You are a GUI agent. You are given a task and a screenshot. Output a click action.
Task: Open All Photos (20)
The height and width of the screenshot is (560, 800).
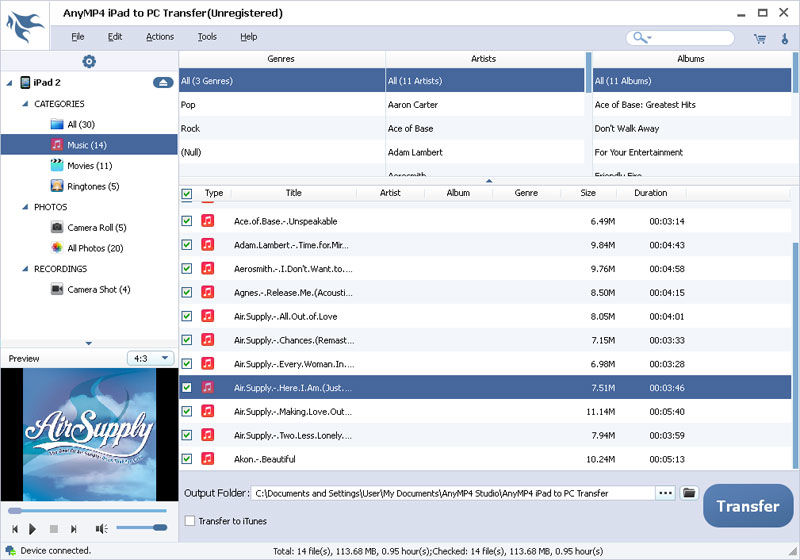pyautogui.click(x=95, y=248)
